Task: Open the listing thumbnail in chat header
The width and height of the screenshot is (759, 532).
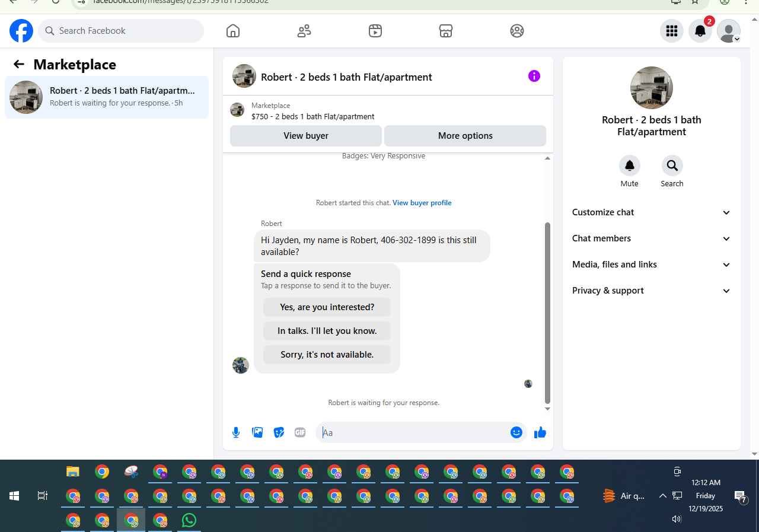Action: point(244,76)
